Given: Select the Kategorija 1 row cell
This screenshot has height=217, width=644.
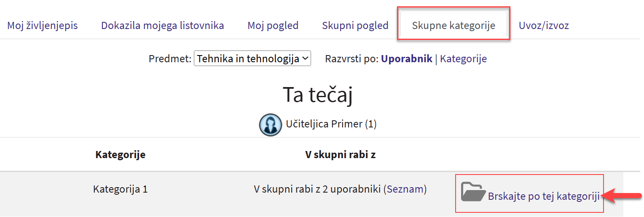Looking at the screenshot, I should coord(121,189).
